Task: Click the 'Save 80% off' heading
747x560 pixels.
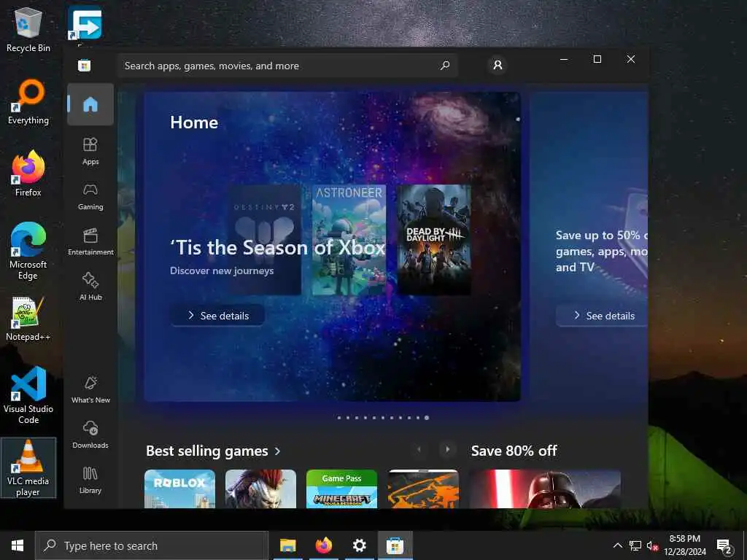Action: (514, 451)
